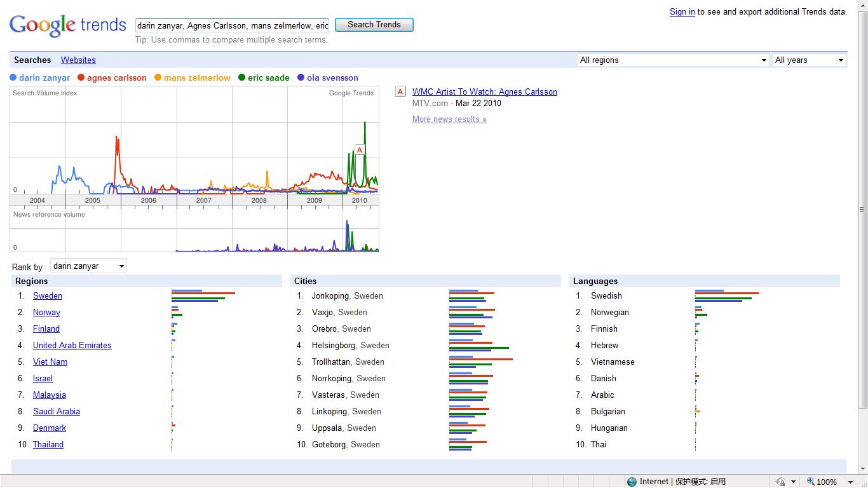
Task: Click the More news results link
Action: point(449,119)
